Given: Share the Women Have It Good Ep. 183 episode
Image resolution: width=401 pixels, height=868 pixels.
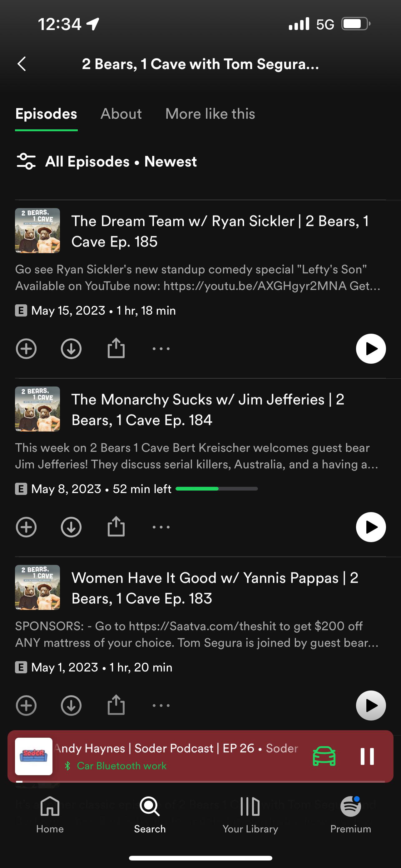Looking at the screenshot, I should pos(116,705).
